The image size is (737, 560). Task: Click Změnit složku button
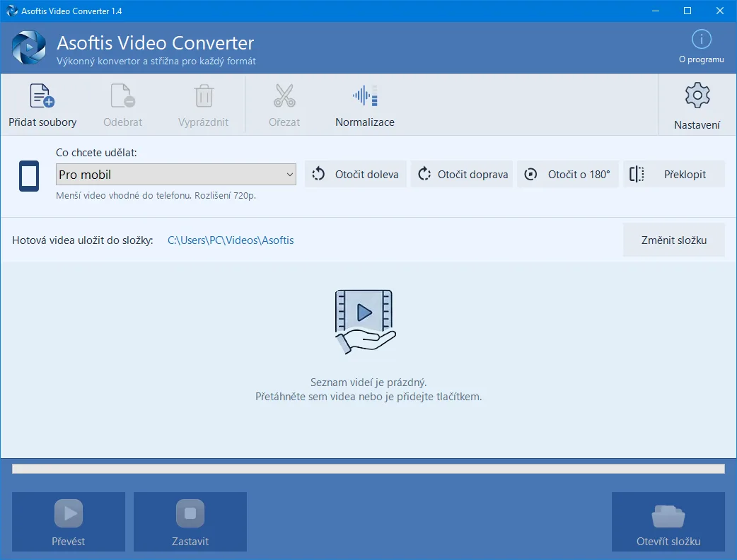674,240
